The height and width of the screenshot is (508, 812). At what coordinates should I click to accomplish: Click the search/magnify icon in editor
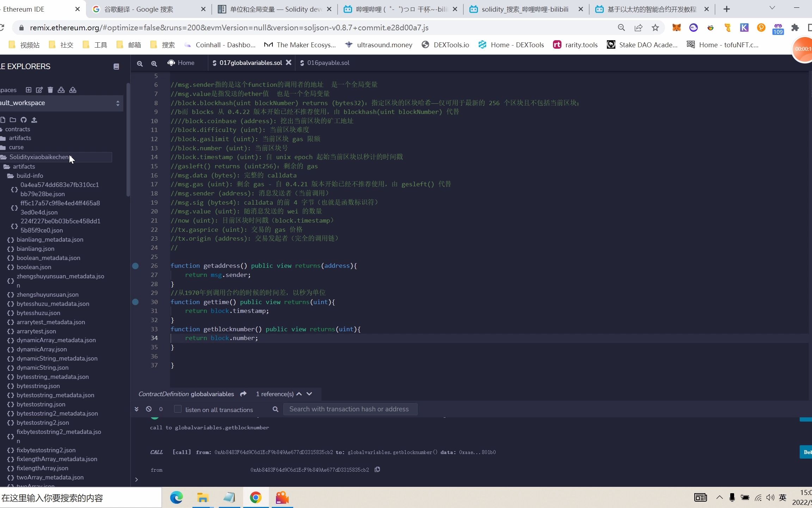click(154, 63)
